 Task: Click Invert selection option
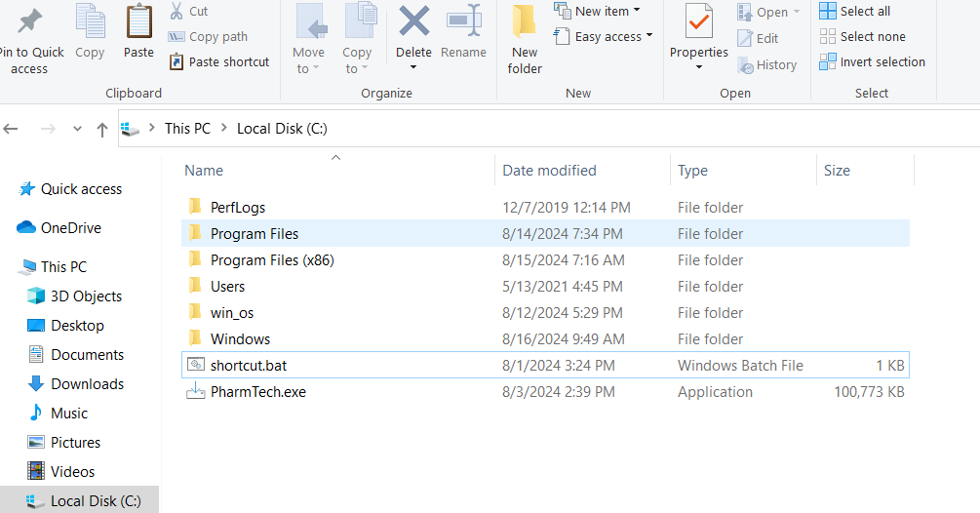(x=872, y=61)
